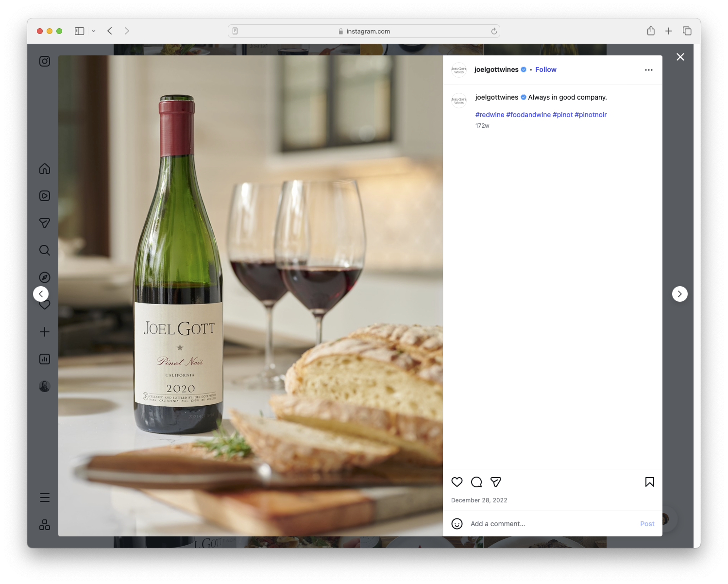Open More hamburger menu in sidebar

tap(45, 498)
